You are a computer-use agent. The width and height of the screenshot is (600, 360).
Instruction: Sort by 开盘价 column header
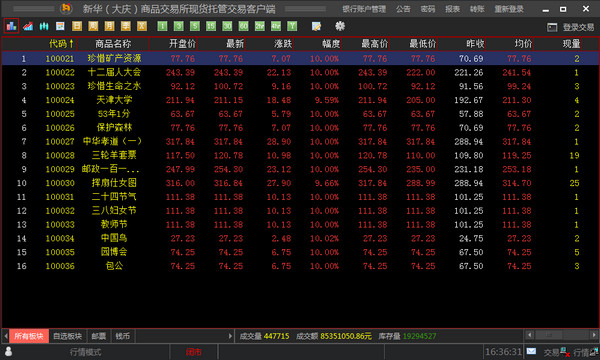183,44
